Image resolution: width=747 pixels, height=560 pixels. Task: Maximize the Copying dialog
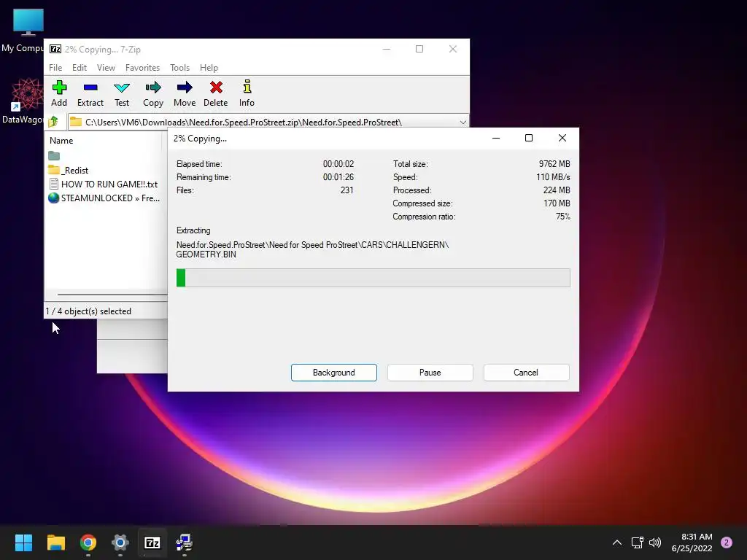tap(529, 138)
